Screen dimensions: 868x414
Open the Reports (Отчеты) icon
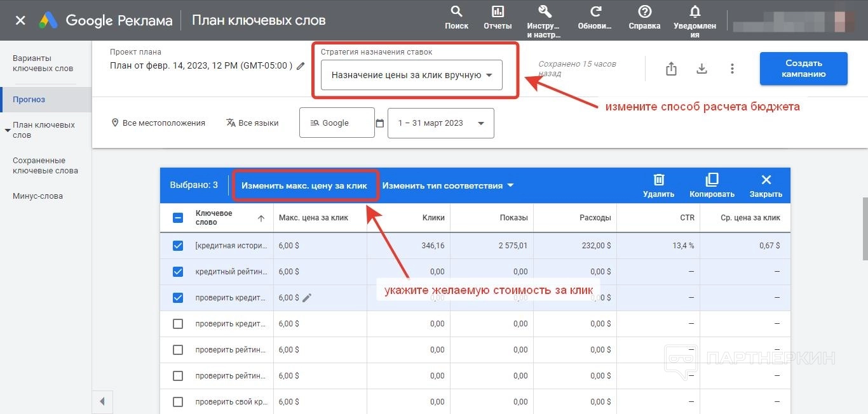pos(498,12)
